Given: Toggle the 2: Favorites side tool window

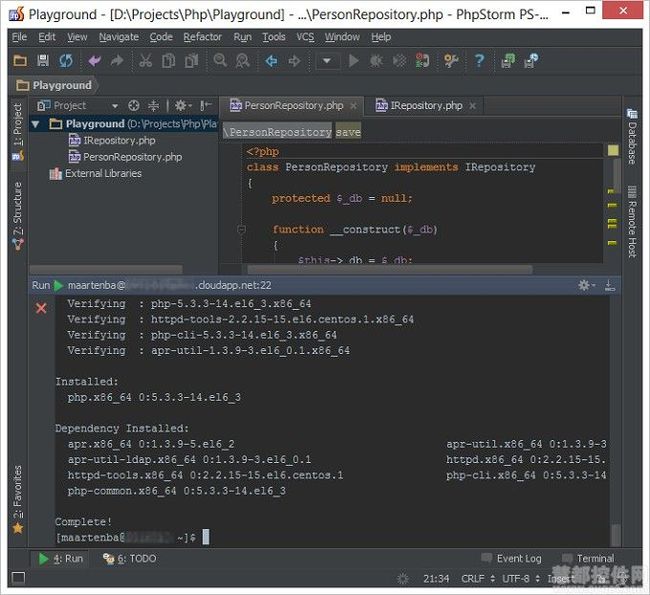Looking at the screenshot, I should pos(17,499).
